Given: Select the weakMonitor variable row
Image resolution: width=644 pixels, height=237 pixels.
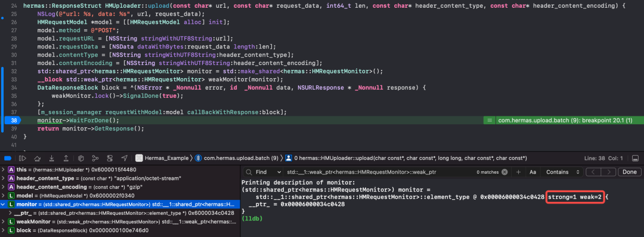Looking at the screenshot, I should (119, 221).
